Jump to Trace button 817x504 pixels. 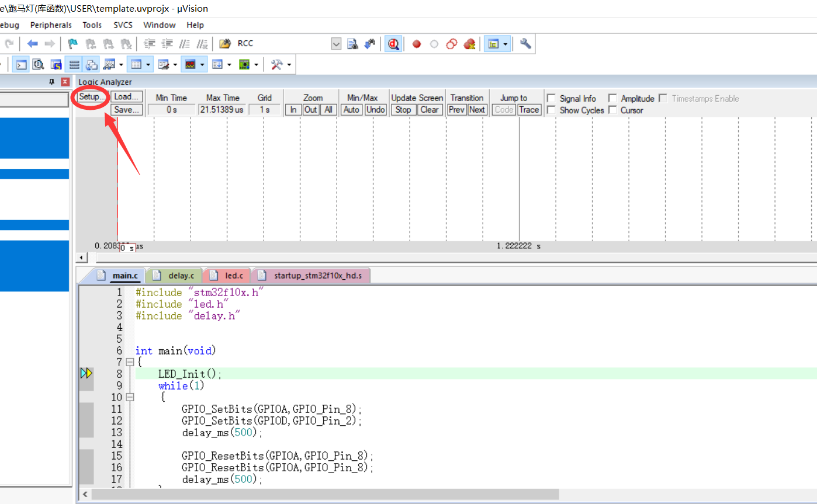tap(529, 110)
